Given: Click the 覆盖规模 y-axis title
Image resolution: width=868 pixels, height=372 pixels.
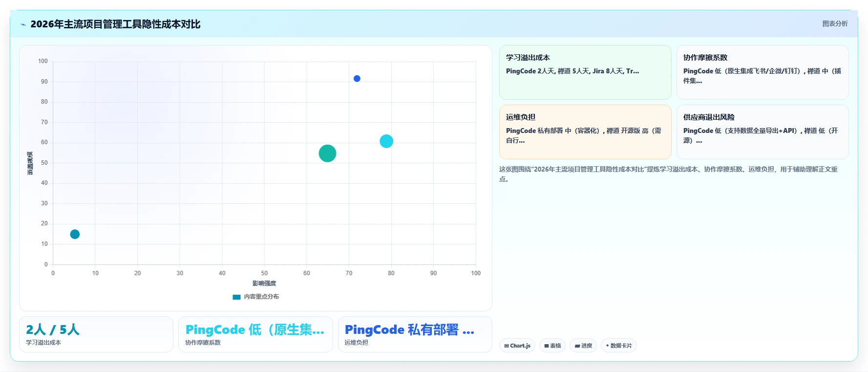Looking at the screenshot, I should click(x=30, y=163).
